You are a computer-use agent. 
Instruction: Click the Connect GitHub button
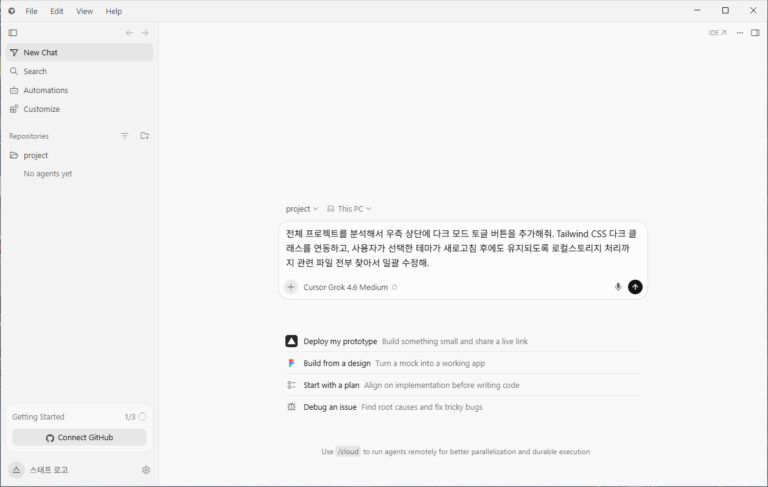79,438
